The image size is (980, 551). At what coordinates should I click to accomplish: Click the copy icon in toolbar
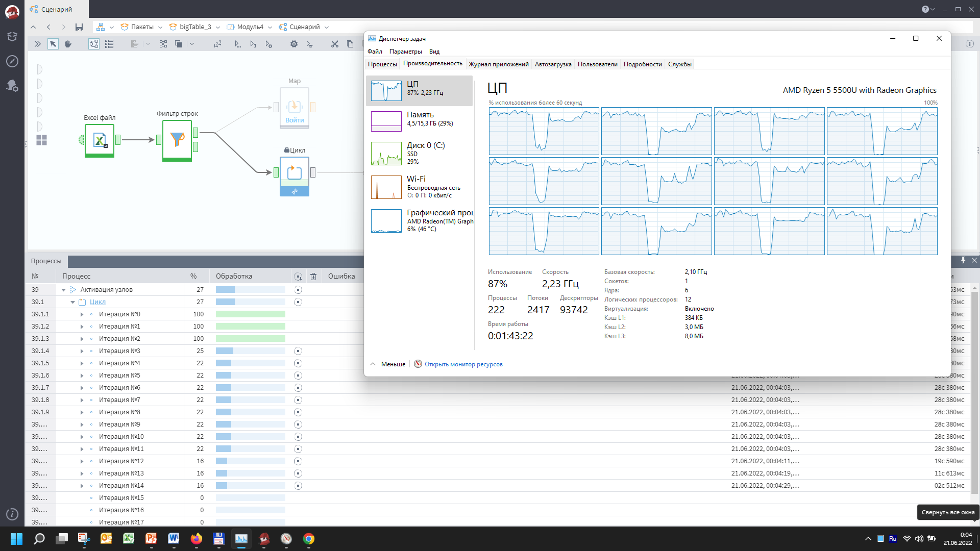[x=350, y=44]
